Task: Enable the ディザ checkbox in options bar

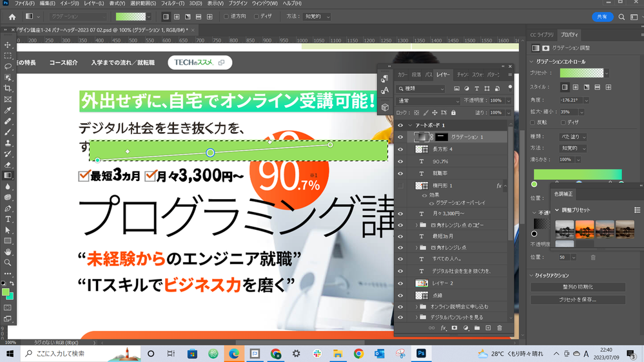Action: [x=257, y=16]
